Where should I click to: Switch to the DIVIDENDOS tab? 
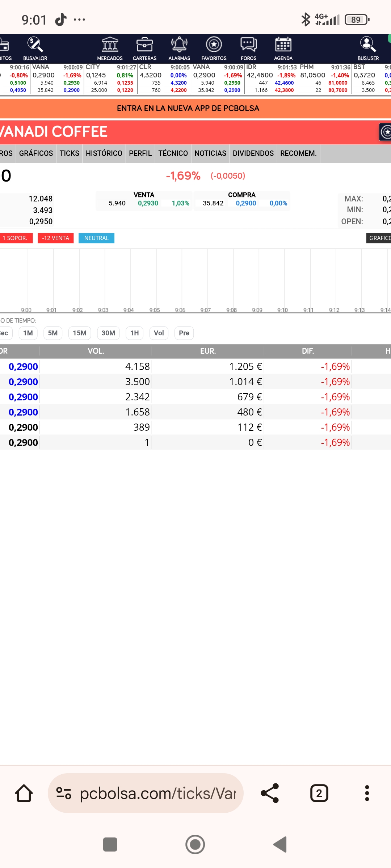253,153
